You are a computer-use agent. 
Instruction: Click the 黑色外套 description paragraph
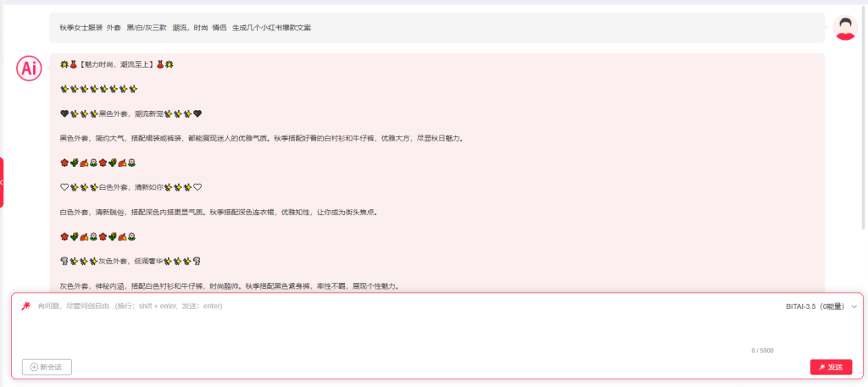pyautogui.click(x=272, y=138)
